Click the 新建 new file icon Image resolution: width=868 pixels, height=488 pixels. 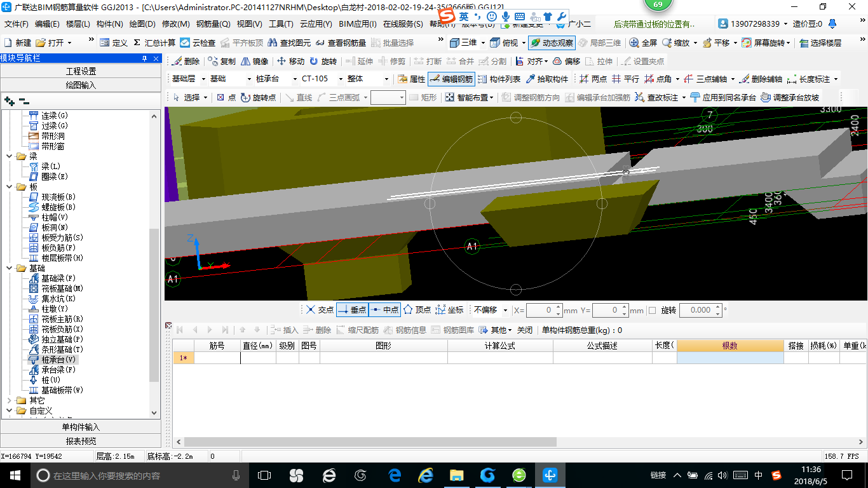(18, 43)
